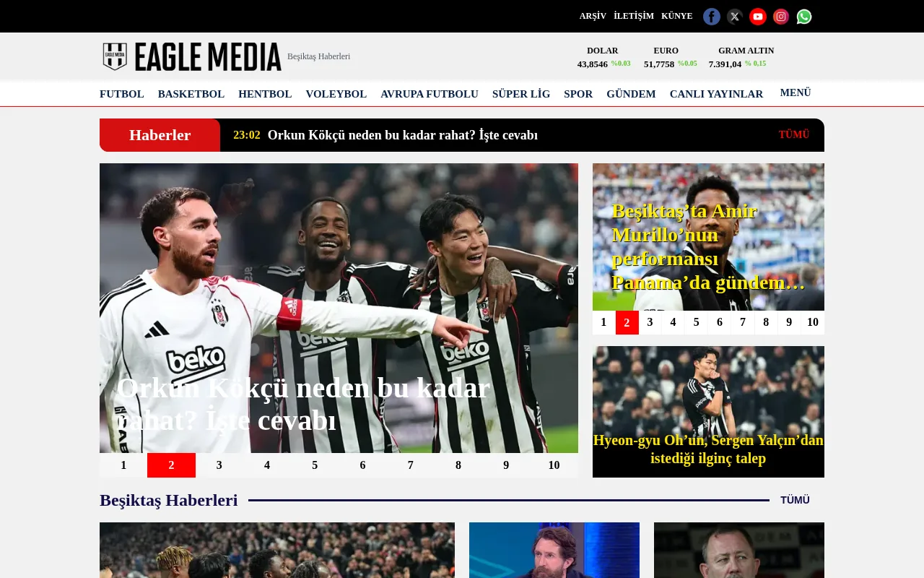The width and height of the screenshot is (924, 578).
Task: Open the MENÜ option
Action: click(795, 92)
